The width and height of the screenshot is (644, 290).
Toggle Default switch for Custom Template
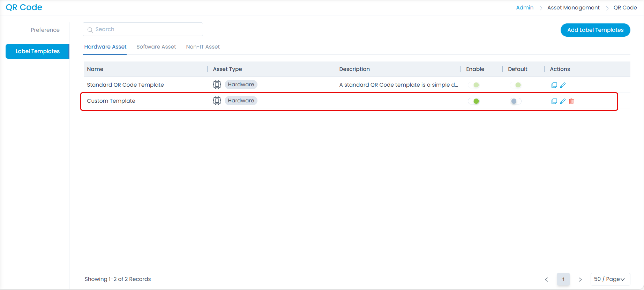pos(515,101)
